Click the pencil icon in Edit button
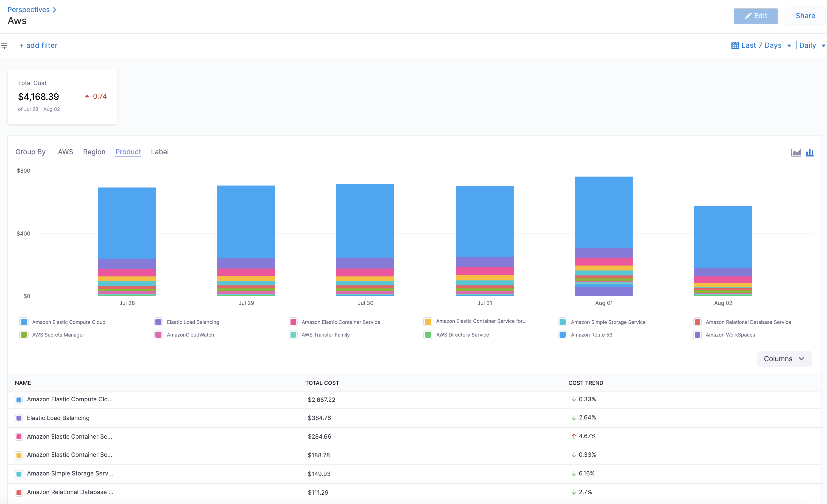827x504 pixels. (748, 16)
